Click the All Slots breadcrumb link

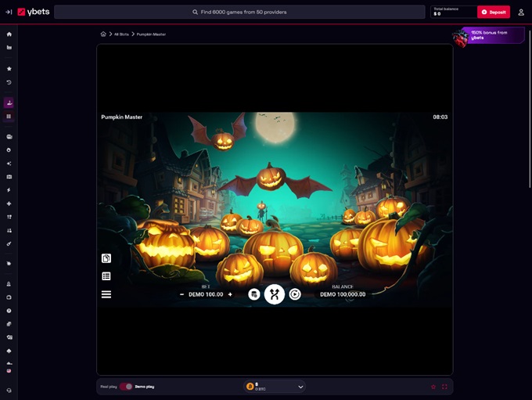(121, 34)
